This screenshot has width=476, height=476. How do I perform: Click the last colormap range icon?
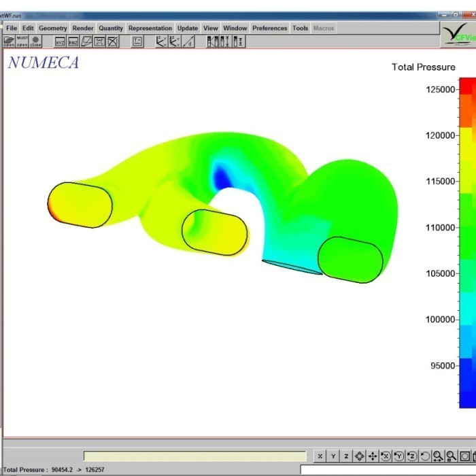coord(239,41)
